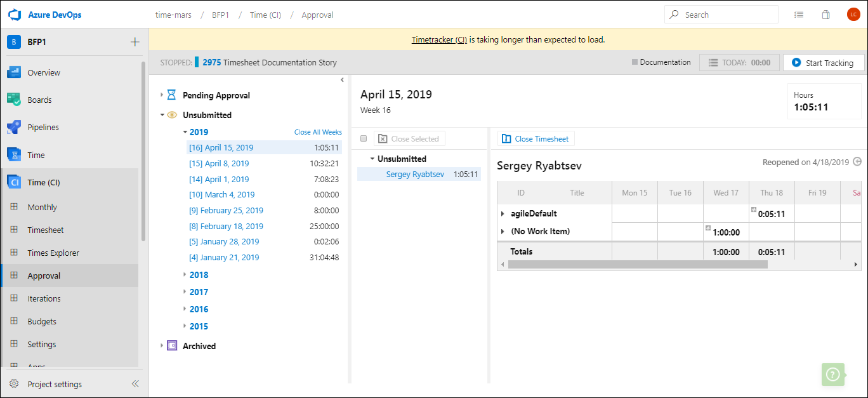Click the reopened history arrow icon
The image size is (868, 398).
(x=857, y=162)
